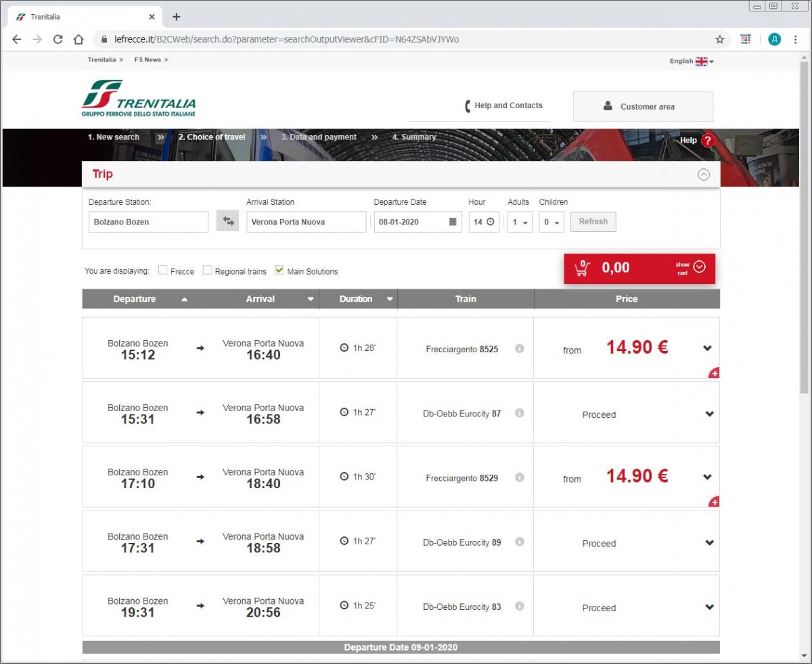
Task: Focus the Arrival Station field
Action: [306, 222]
